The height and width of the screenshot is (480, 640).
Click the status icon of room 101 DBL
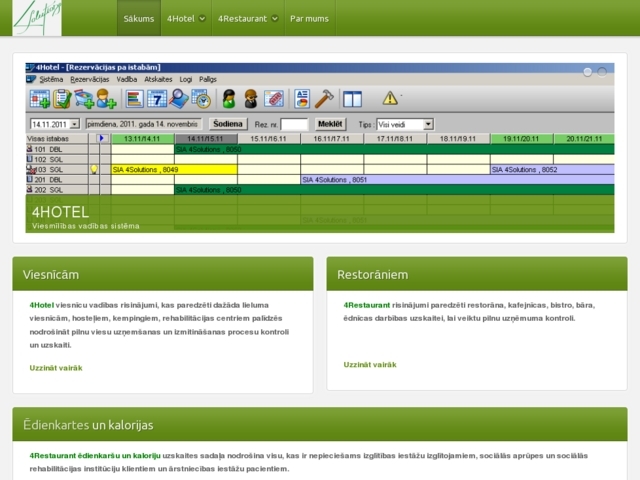[x=29, y=149]
